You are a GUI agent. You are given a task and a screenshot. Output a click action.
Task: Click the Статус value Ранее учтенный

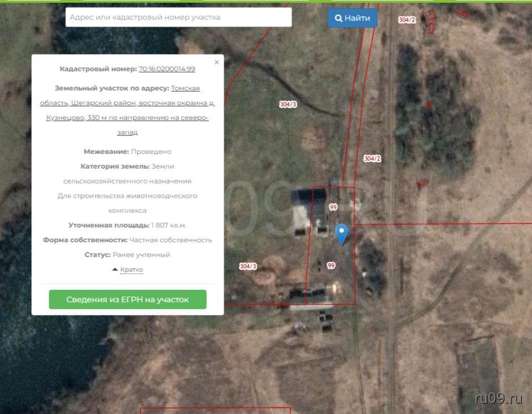point(141,255)
